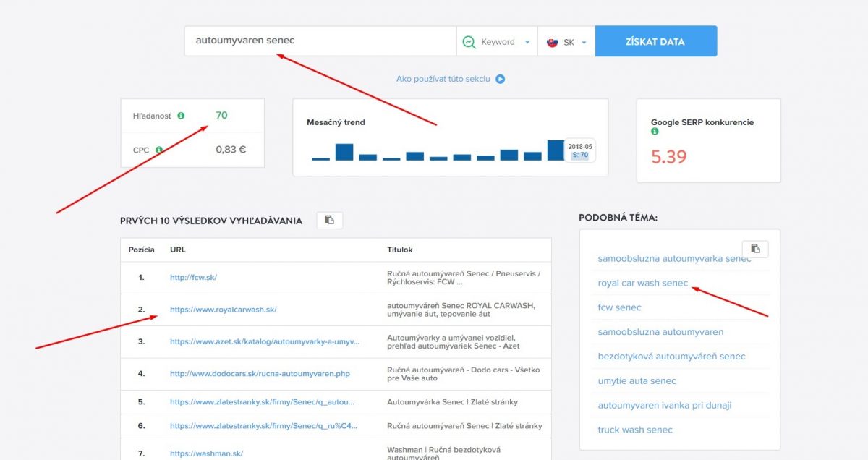
Task: Open the zlatestranky.sk q_ru%C4 link in row 6
Action: [x=263, y=426]
